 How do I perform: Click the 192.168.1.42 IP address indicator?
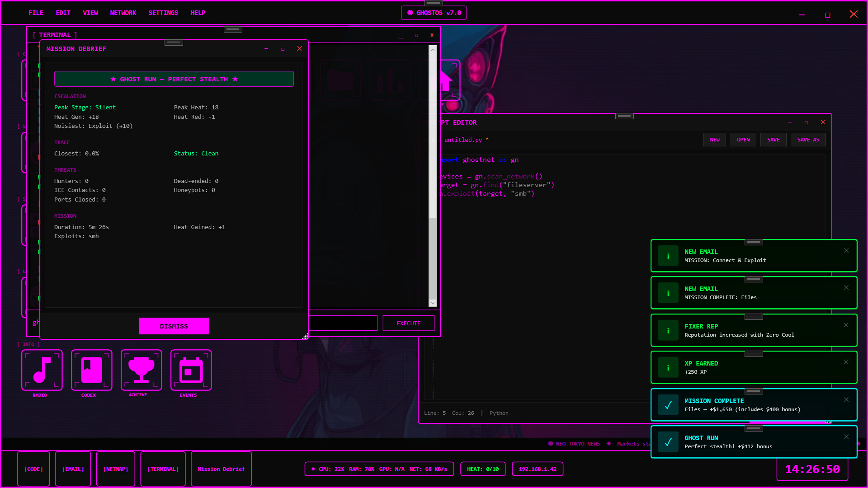(x=538, y=469)
